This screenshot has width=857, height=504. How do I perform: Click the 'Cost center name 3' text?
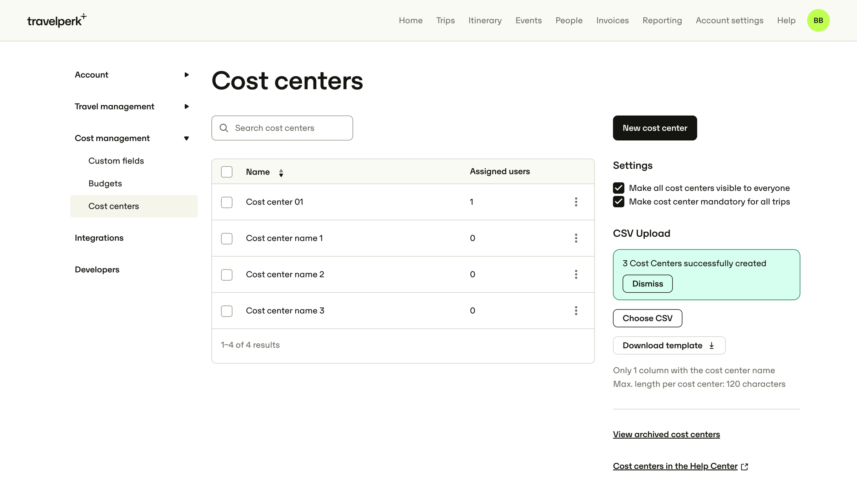click(285, 311)
